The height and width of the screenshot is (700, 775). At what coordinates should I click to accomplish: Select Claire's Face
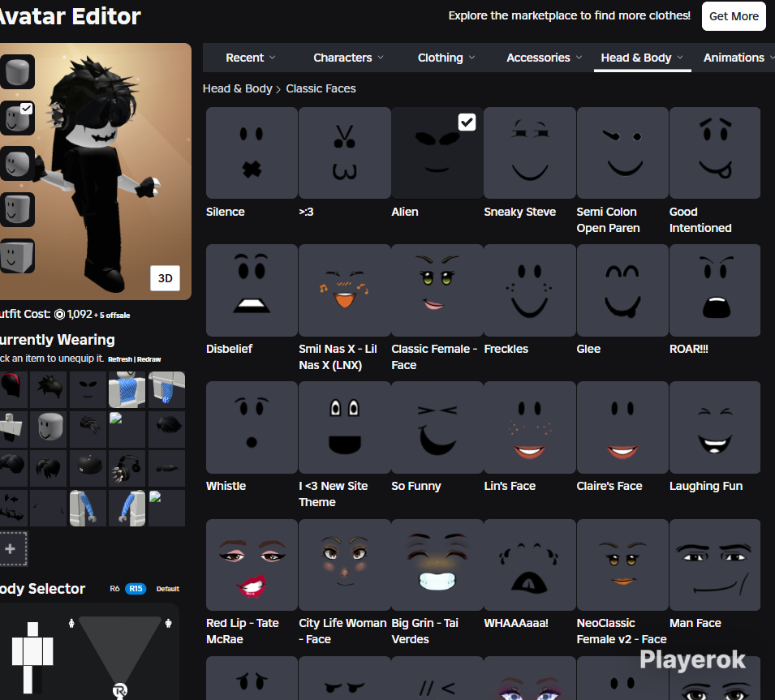click(622, 427)
